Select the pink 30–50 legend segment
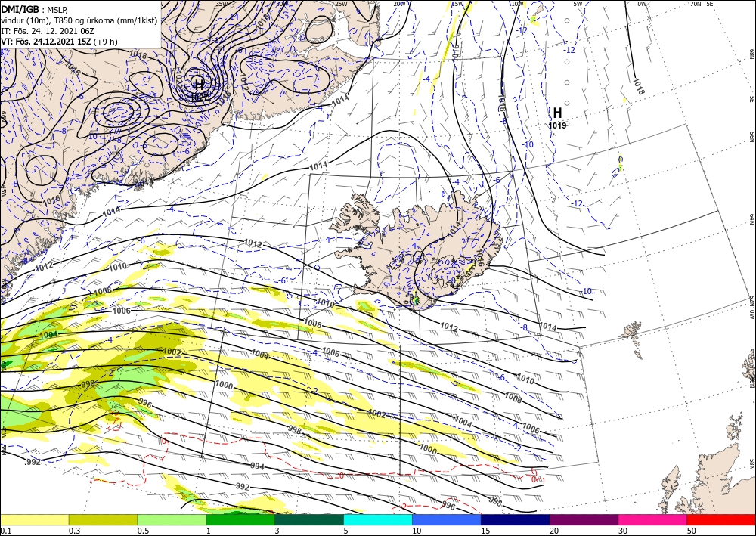Viewport: 756px width, 536px height. (653, 519)
